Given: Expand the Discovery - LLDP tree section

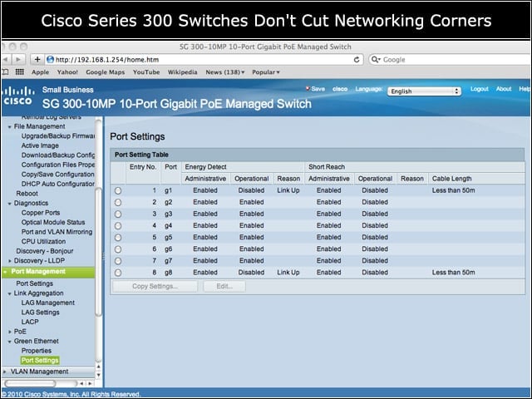Looking at the screenshot, I should coord(9,261).
